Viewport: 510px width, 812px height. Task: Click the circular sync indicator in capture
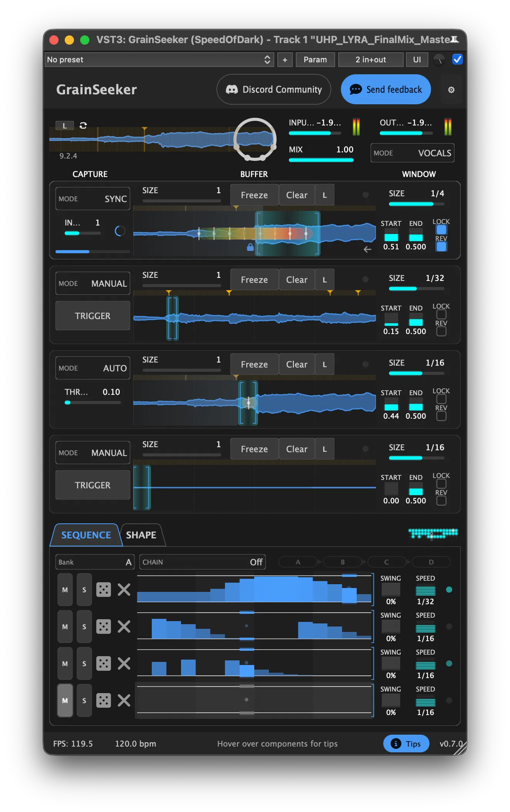[120, 231]
